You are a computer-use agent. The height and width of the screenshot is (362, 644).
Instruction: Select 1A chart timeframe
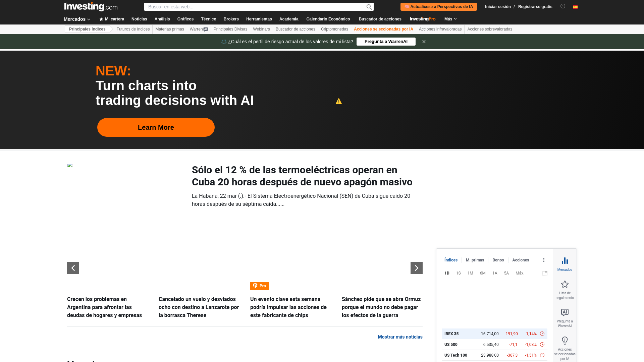coord(495,273)
